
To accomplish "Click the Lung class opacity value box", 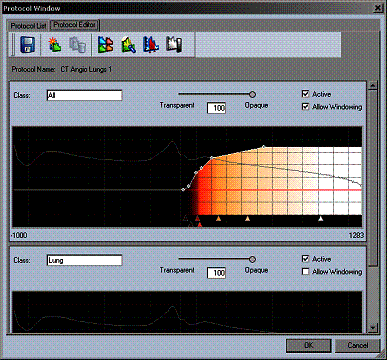I will tap(216, 273).
